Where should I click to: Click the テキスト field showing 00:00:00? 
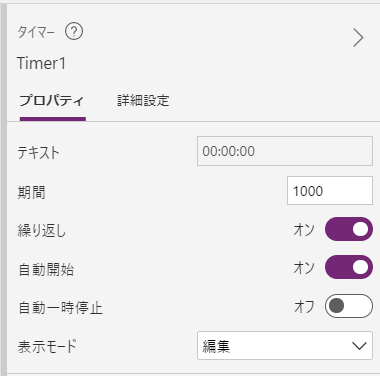coord(285,151)
